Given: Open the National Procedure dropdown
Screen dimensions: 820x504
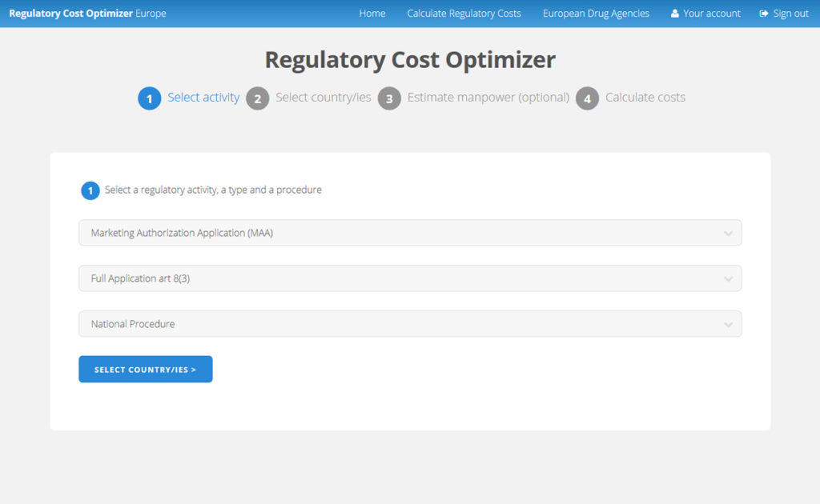Looking at the screenshot, I should pyautogui.click(x=409, y=324).
